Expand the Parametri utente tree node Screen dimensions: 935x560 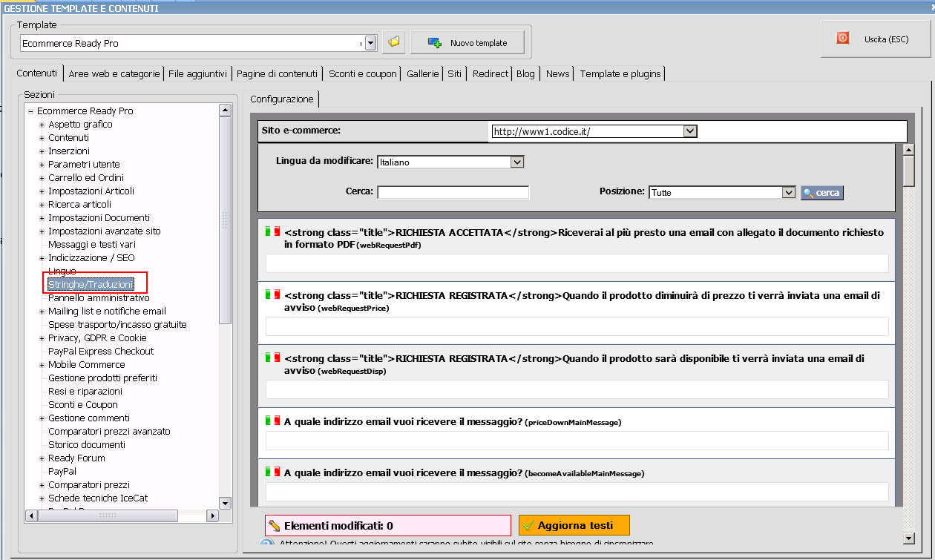(42, 165)
